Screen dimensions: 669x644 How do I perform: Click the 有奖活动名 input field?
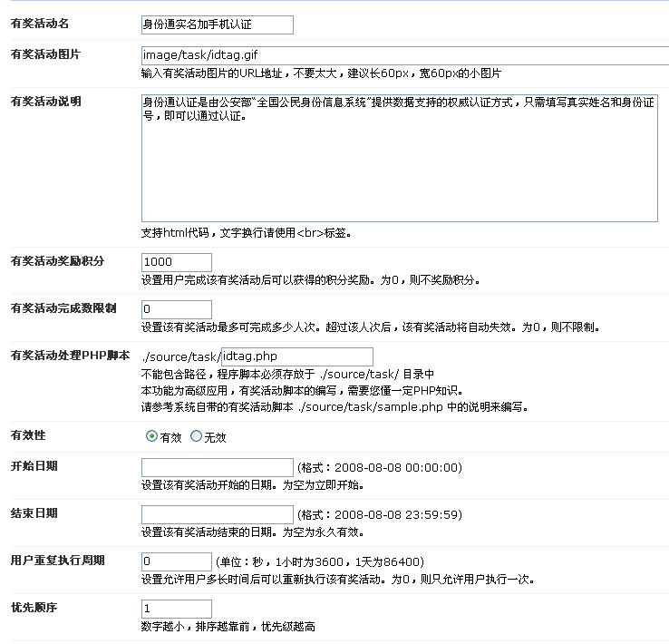pos(218,24)
